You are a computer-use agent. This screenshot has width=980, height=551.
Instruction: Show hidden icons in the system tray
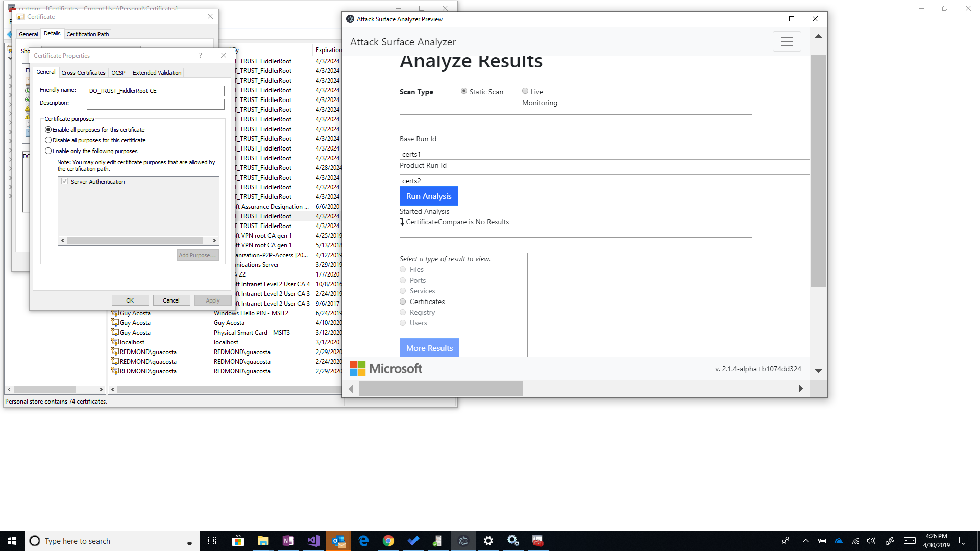806,541
